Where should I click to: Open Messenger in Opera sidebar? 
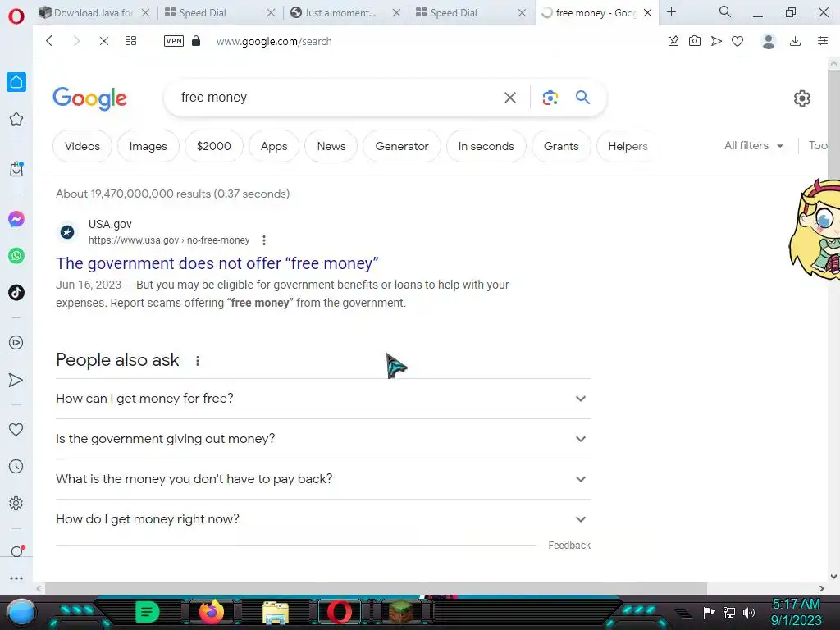[x=16, y=218]
